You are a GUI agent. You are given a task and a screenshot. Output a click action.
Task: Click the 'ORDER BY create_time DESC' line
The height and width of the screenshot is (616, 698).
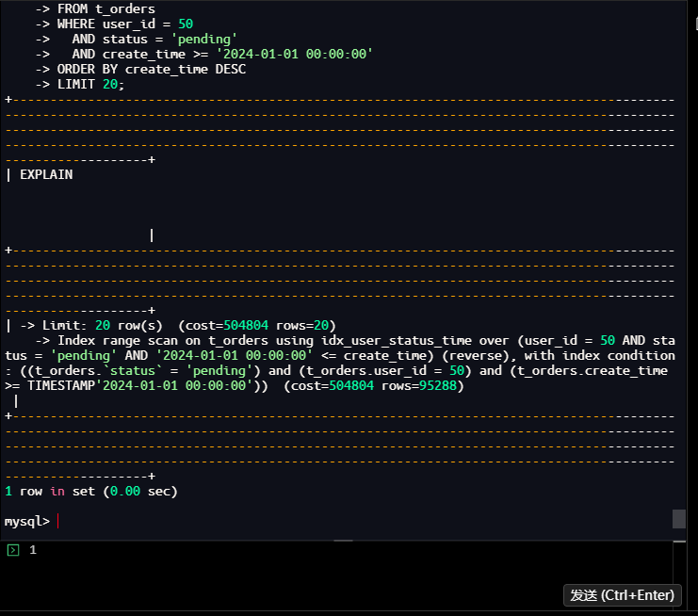(x=152, y=69)
